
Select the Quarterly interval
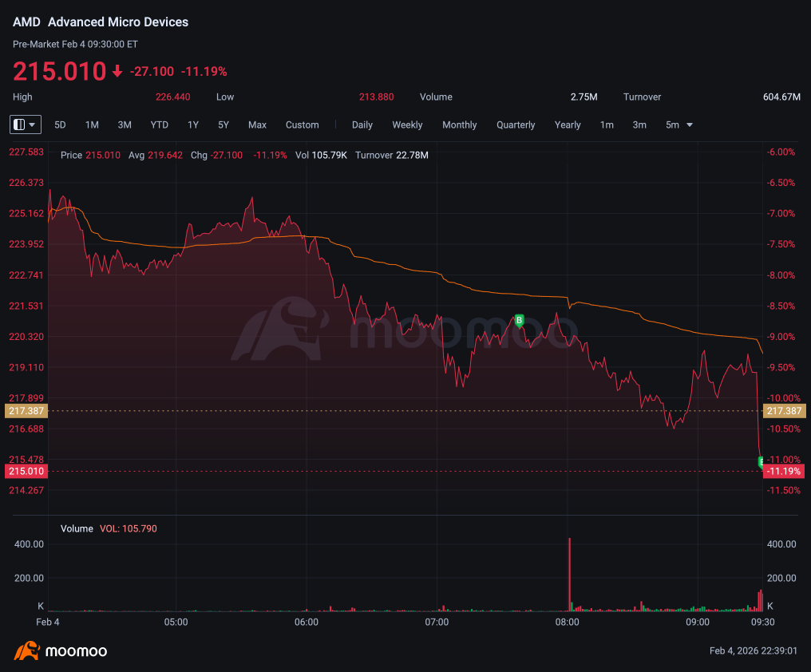point(516,125)
